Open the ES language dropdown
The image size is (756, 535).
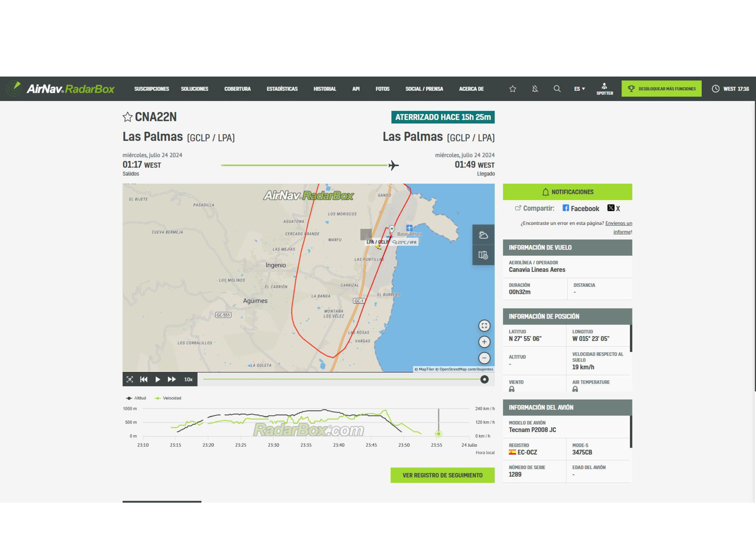(x=579, y=89)
